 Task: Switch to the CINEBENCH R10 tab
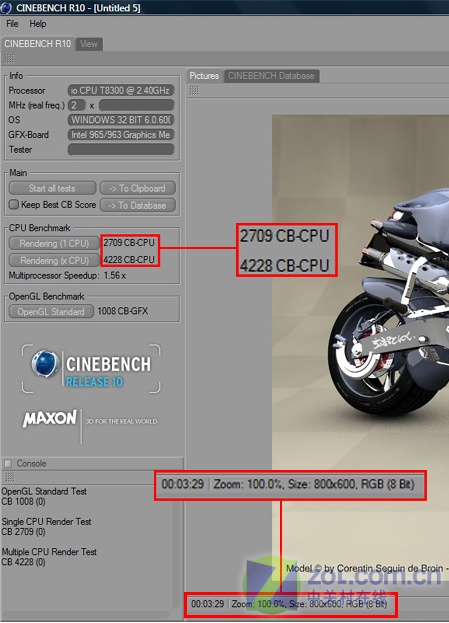click(37, 44)
